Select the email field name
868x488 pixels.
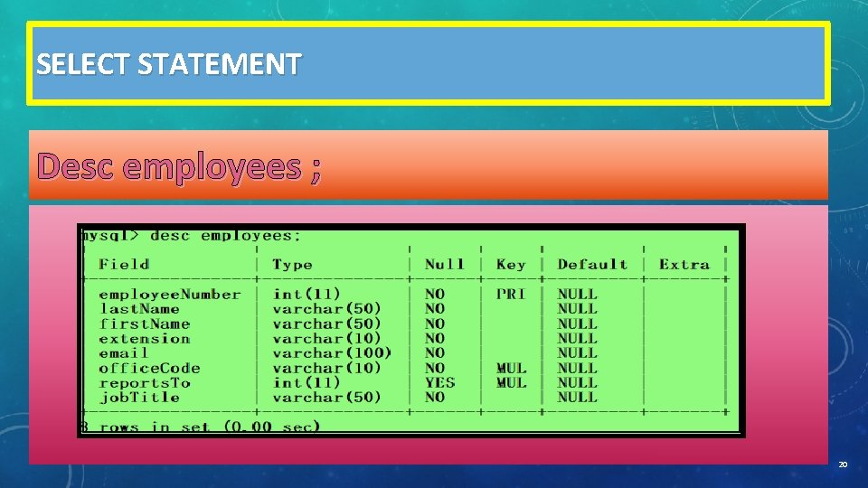point(124,353)
